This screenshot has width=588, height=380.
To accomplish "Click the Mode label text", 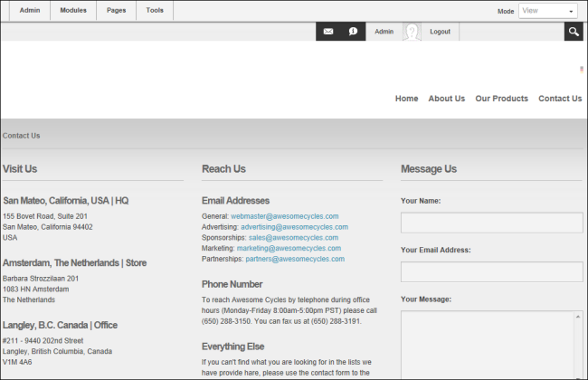I will click(x=506, y=11).
